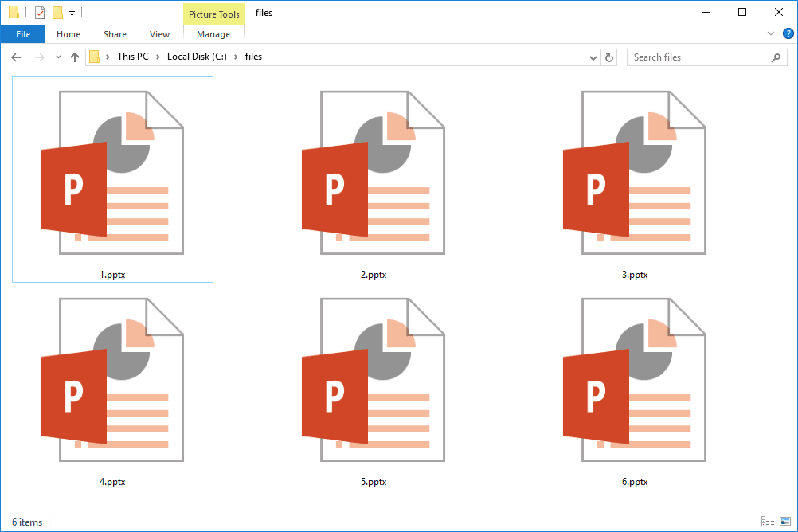The width and height of the screenshot is (798, 532).
Task: Navigate to This PC in breadcrumb
Action: [132, 57]
